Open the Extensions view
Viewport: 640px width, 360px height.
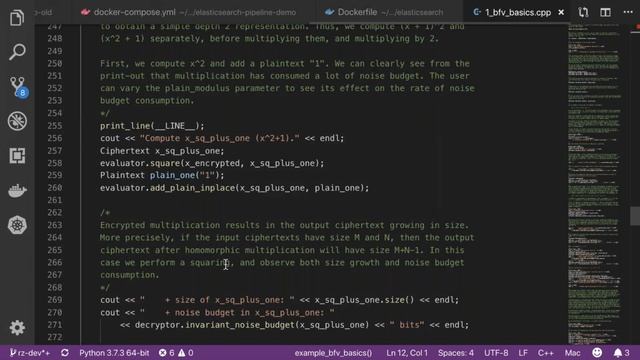17,156
